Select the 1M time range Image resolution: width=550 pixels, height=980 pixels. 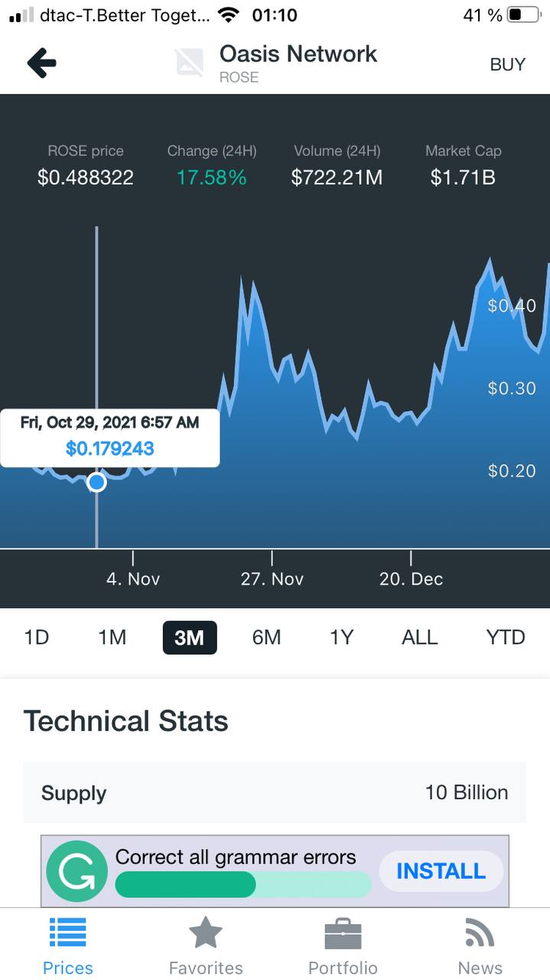112,637
